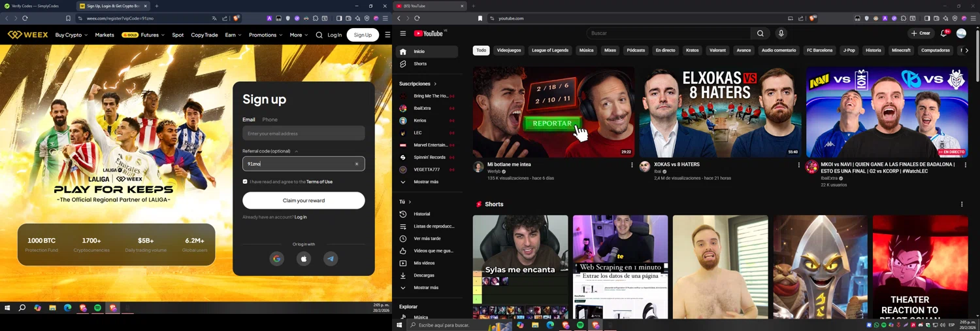Click the Crear button on YouTube
Viewport: 980px width, 331px height.
[x=921, y=33]
